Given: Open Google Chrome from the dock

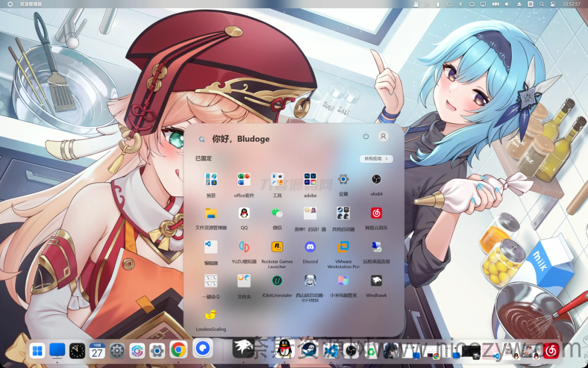Looking at the screenshot, I should click(178, 351).
